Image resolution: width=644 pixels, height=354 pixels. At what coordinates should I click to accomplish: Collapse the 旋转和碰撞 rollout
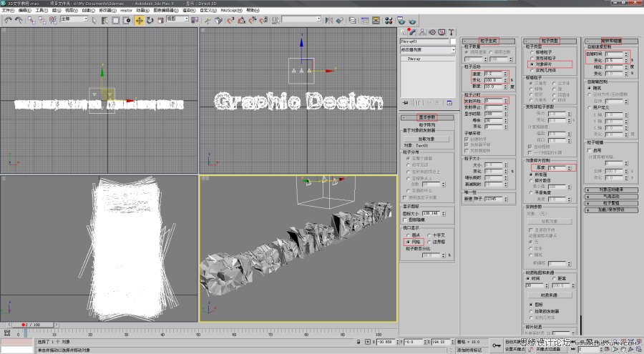click(611, 41)
